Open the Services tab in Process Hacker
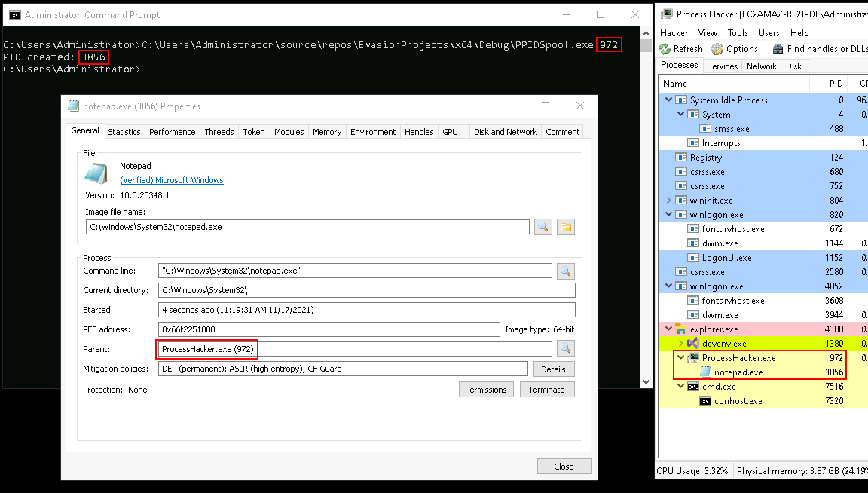868x493 pixels. tap(722, 66)
